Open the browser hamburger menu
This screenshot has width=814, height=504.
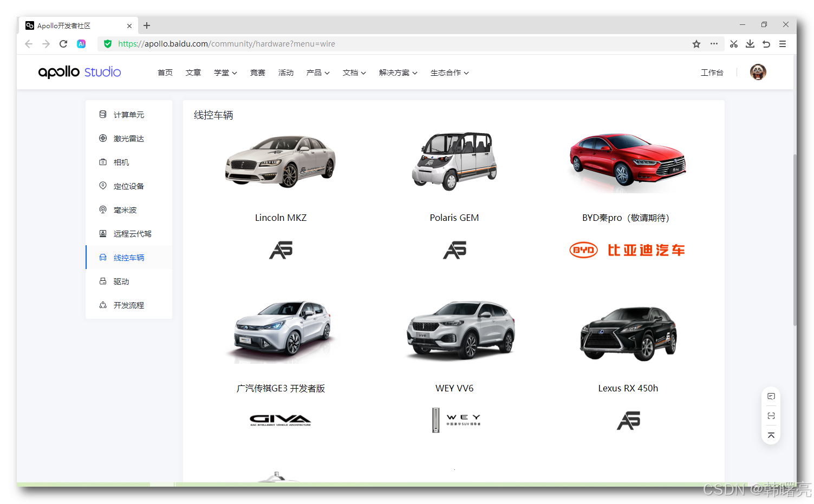783,44
